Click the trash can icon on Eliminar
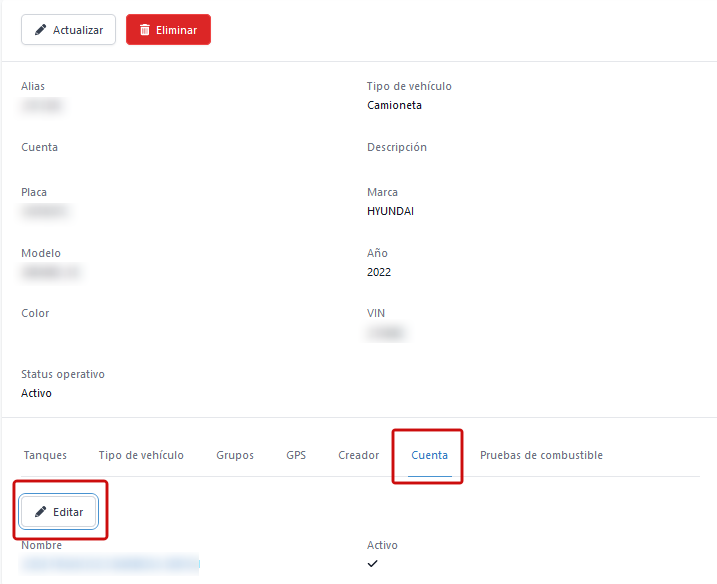This screenshot has height=584, width=717. 145,30
